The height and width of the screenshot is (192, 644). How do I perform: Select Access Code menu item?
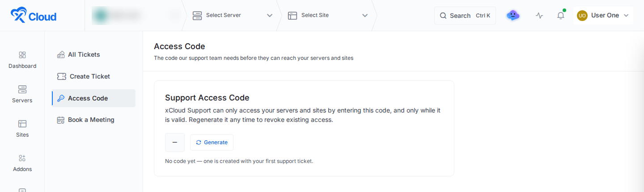click(x=93, y=98)
